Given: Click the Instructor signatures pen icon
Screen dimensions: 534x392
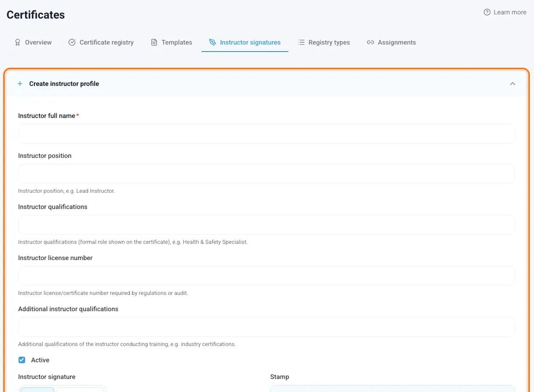Looking at the screenshot, I should (x=213, y=42).
